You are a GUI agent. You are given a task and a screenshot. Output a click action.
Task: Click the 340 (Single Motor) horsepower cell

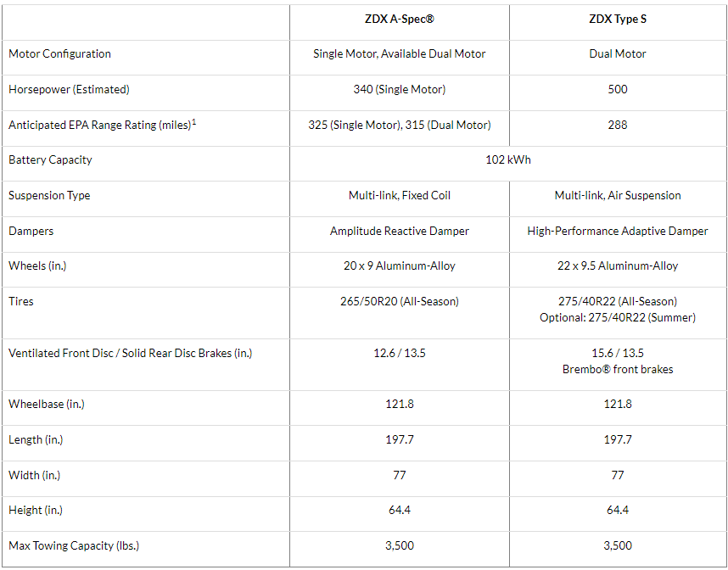tap(399, 89)
